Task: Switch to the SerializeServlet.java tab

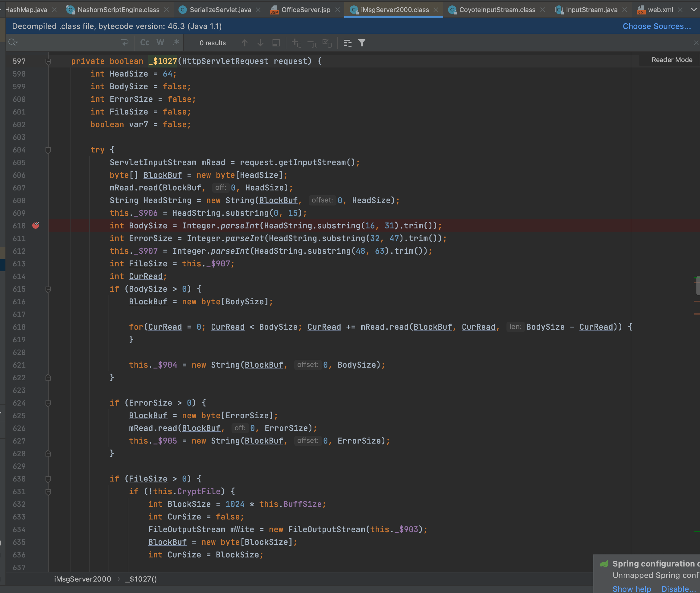Action: tap(220, 10)
